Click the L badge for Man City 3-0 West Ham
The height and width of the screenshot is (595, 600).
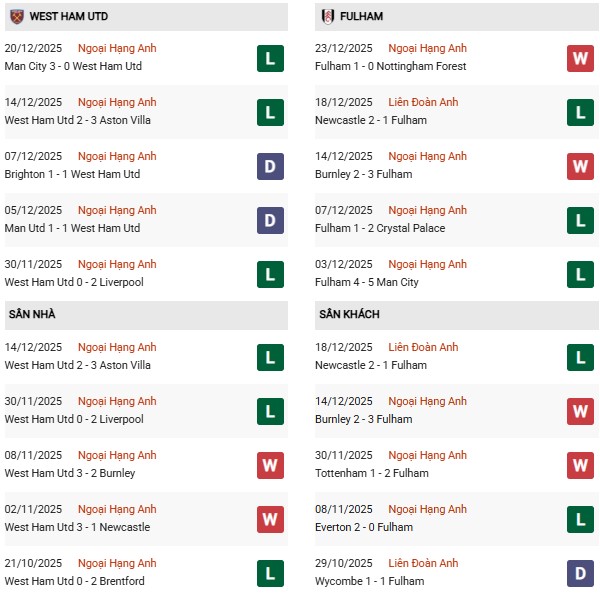click(270, 58)
